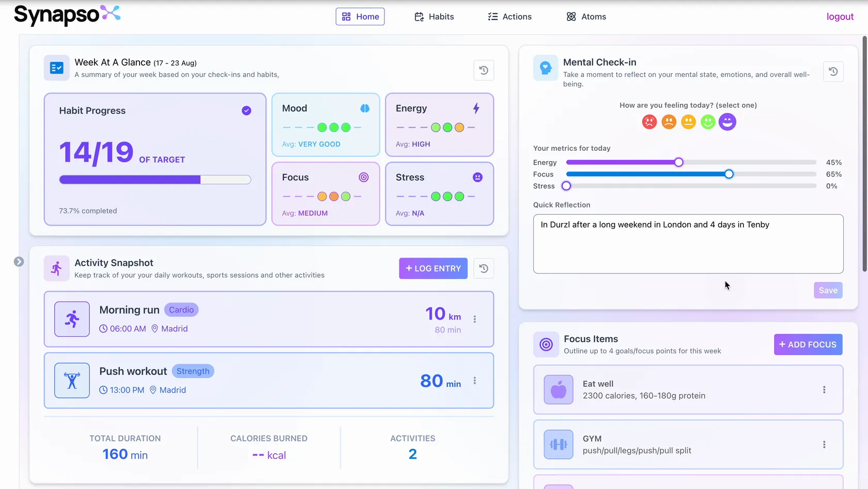Click the Stress card

440,194
